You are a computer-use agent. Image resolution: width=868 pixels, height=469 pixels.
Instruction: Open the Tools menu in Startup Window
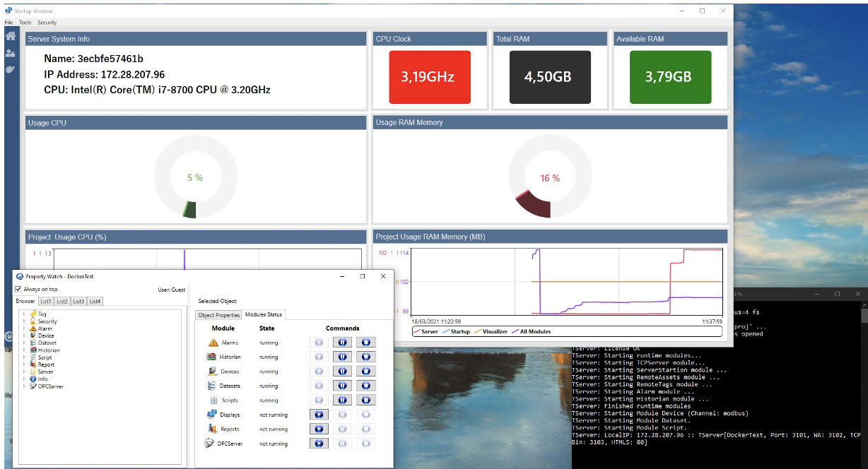[x=25, y=23]
